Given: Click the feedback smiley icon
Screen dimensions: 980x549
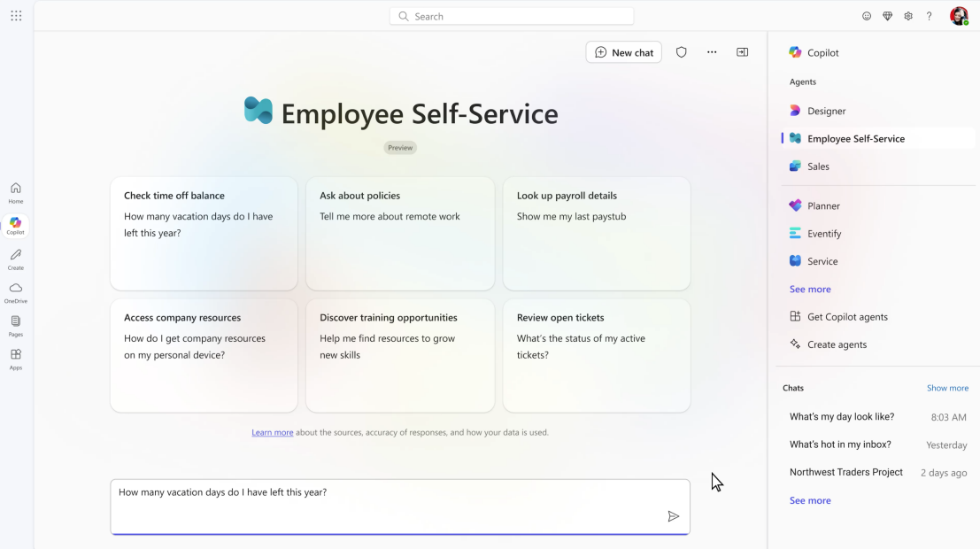Looking at the screenshot, I should coord(867,16).
